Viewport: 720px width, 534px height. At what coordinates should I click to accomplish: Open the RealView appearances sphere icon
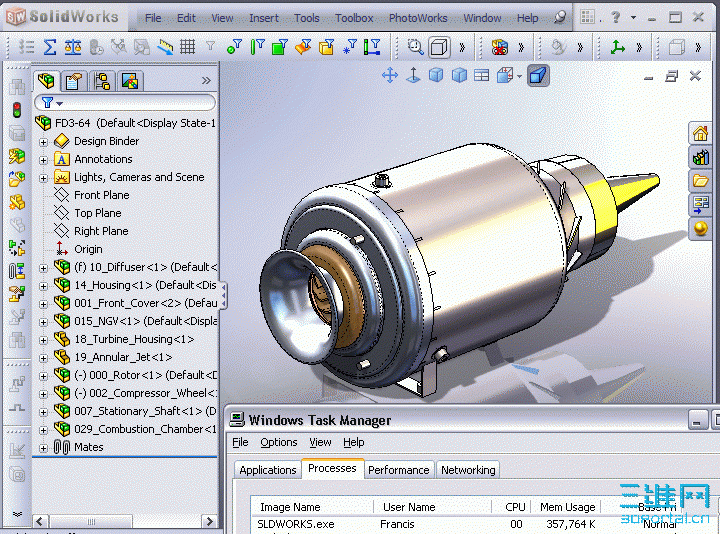click(x=700, y=228)
